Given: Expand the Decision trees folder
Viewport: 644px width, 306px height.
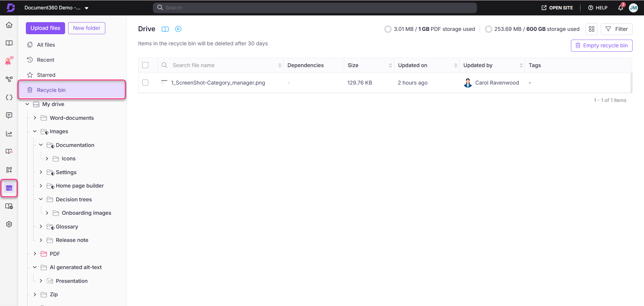Looking at the screenshot, I should pos(41,199).
